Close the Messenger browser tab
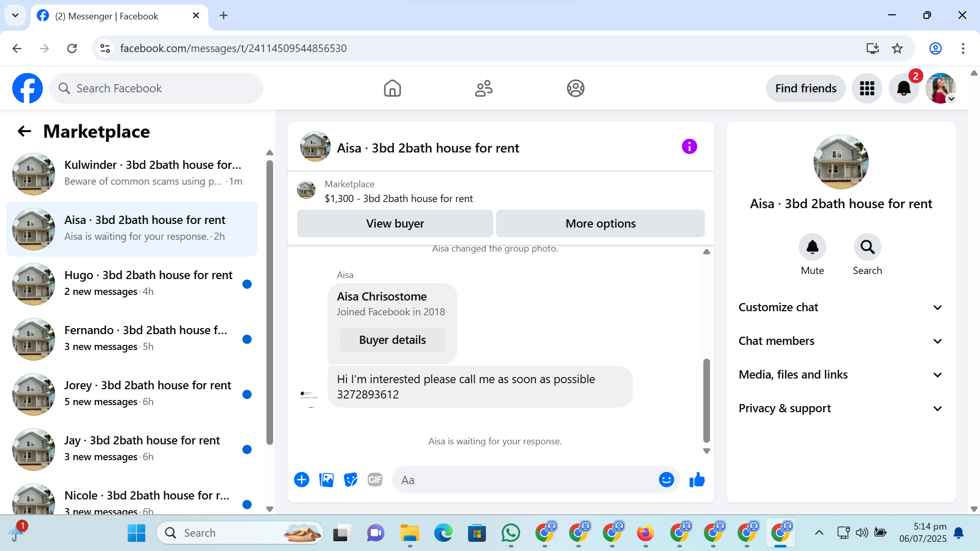 point(196,16)
